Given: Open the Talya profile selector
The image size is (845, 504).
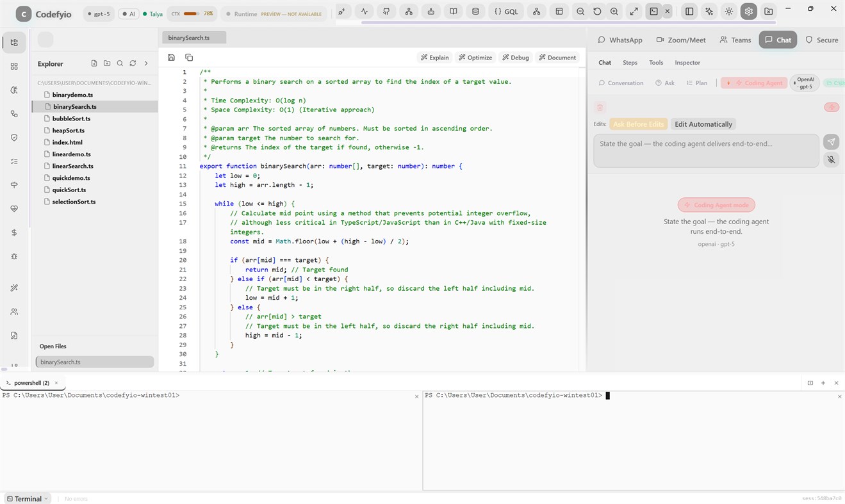Looking at the screenshot, I should click(152, 13).
